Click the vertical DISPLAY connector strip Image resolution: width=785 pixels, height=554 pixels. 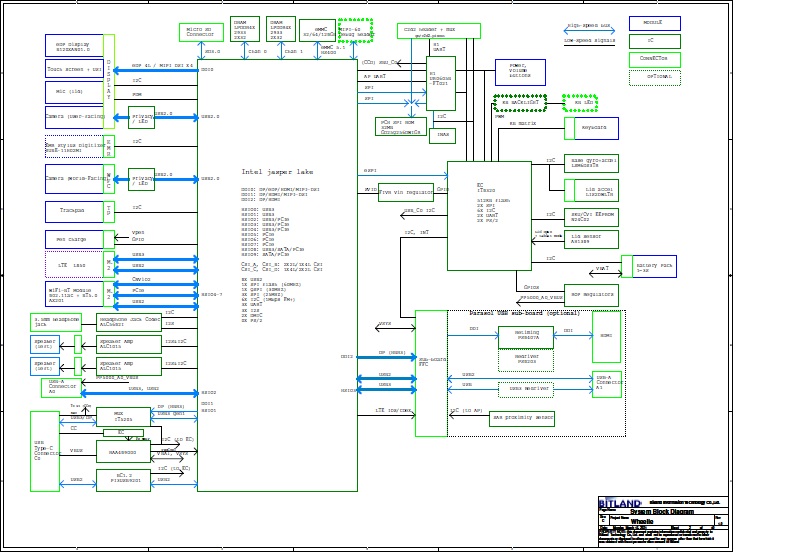[109, 80]
